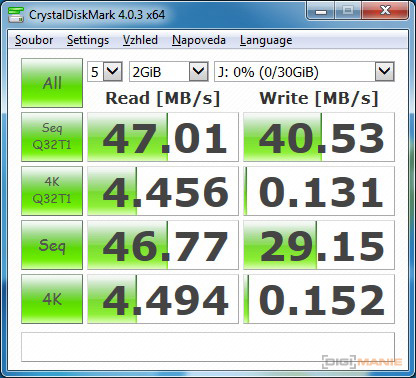Image resolution: width=416 pixels, height=378 pixels.
Task: Click the CrystalDiskMark title bar app icon
Action: pyautogui.click(x=16, y=14)
